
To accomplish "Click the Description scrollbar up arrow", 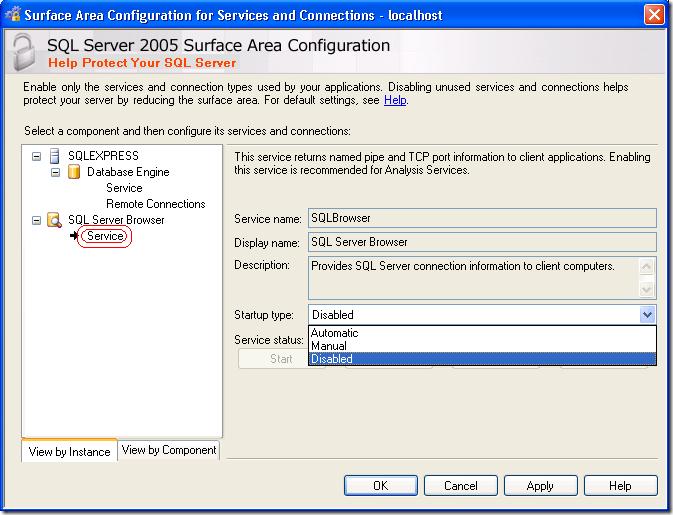I will pos(646,267).
